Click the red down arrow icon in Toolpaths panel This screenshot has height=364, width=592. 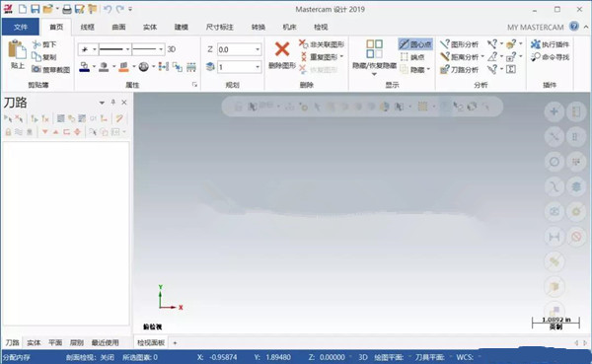point(45,132)
